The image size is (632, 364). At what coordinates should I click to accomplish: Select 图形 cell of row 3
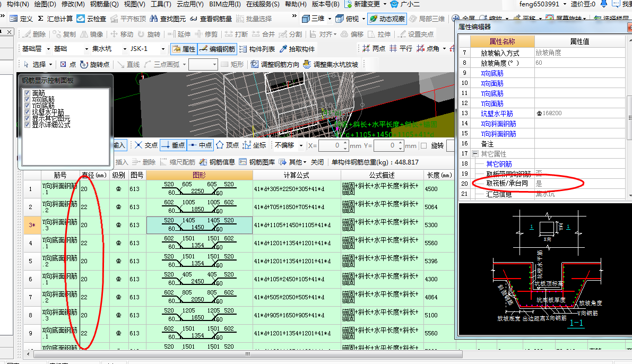(x=199, y=225)
